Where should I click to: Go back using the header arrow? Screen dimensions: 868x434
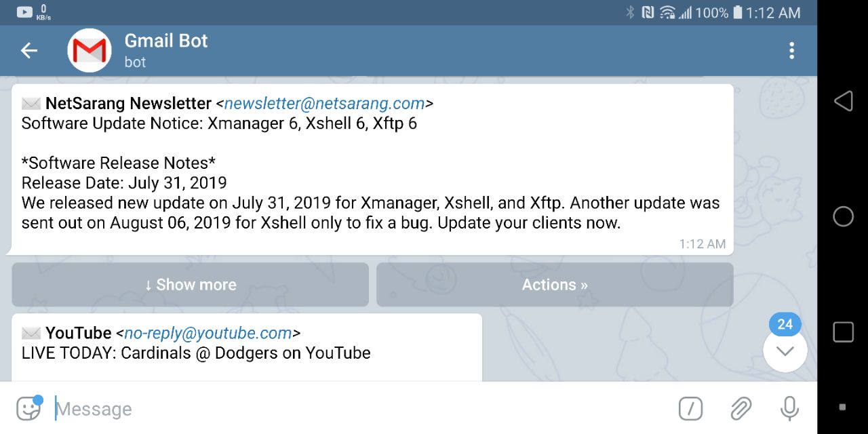[29, 50]
